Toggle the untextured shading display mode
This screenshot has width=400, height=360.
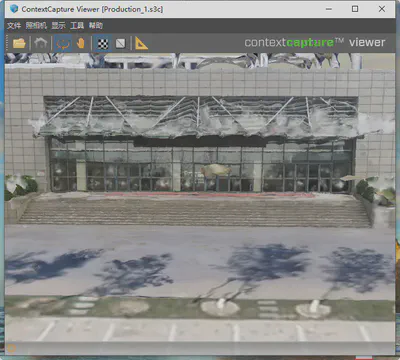click(x=120, y=43)
